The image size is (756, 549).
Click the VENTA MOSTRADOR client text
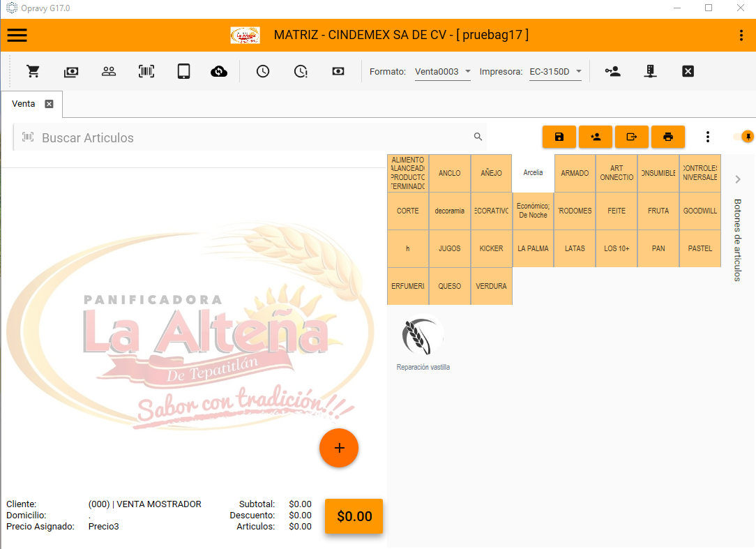click(x=144, y=504)
